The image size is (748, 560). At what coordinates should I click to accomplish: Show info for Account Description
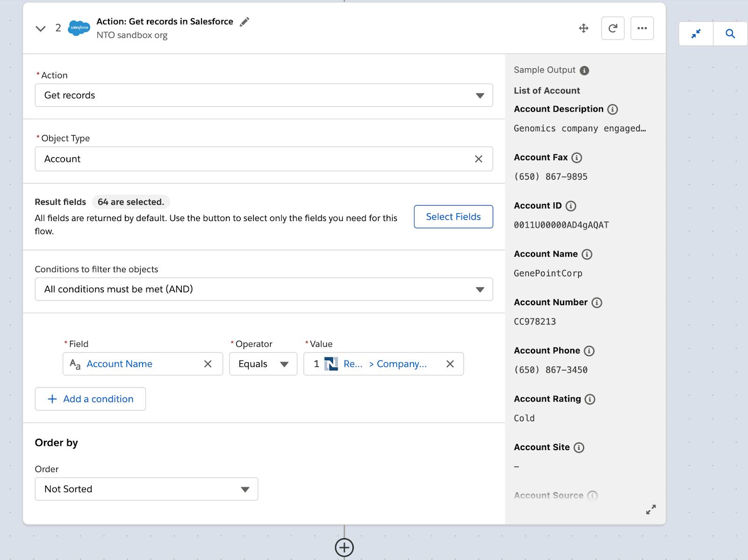[x=612, y=109]
